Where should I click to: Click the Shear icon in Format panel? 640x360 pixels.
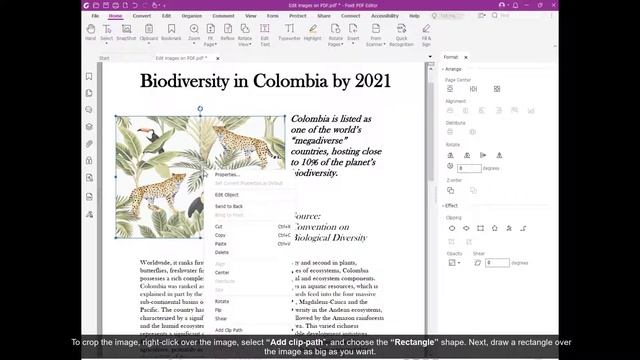tap(478, 263)
